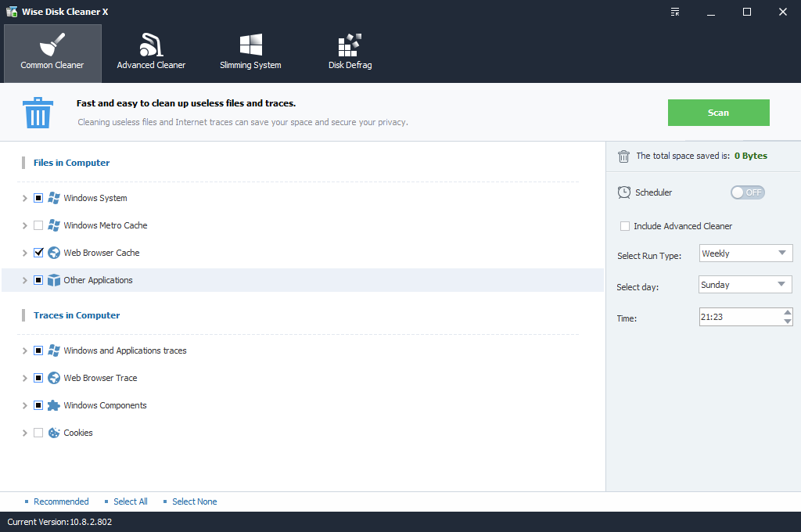Expand the Web Browser Cache node

click(x=24, y=253)
